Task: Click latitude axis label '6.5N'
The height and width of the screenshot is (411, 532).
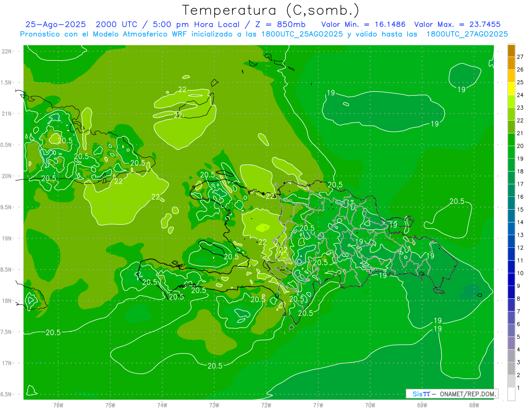Action: pos(7,394)
